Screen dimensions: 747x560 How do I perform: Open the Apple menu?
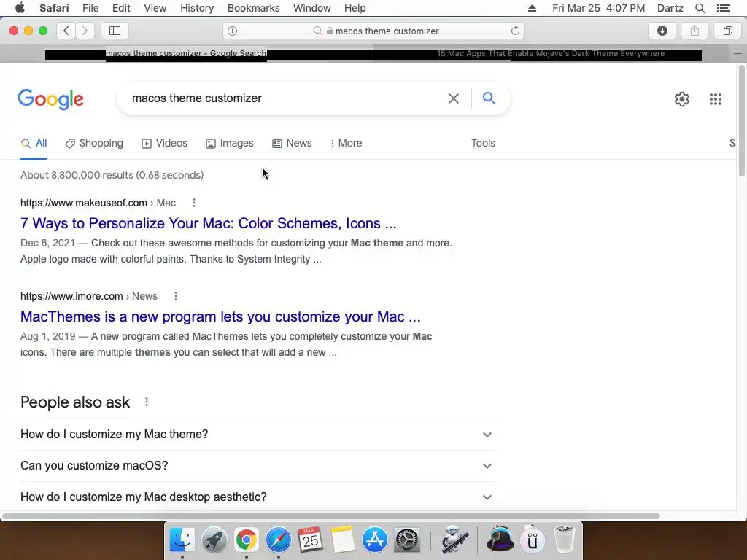tap(20, 8)
